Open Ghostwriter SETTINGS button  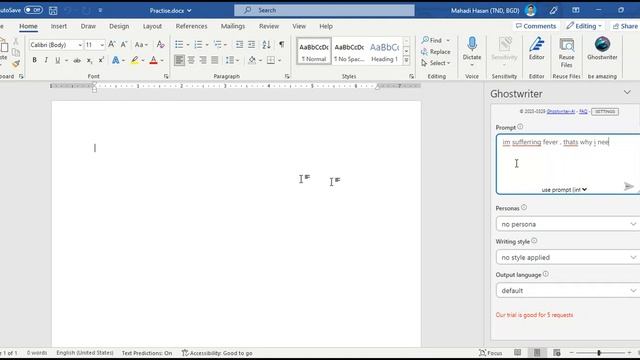605,111
